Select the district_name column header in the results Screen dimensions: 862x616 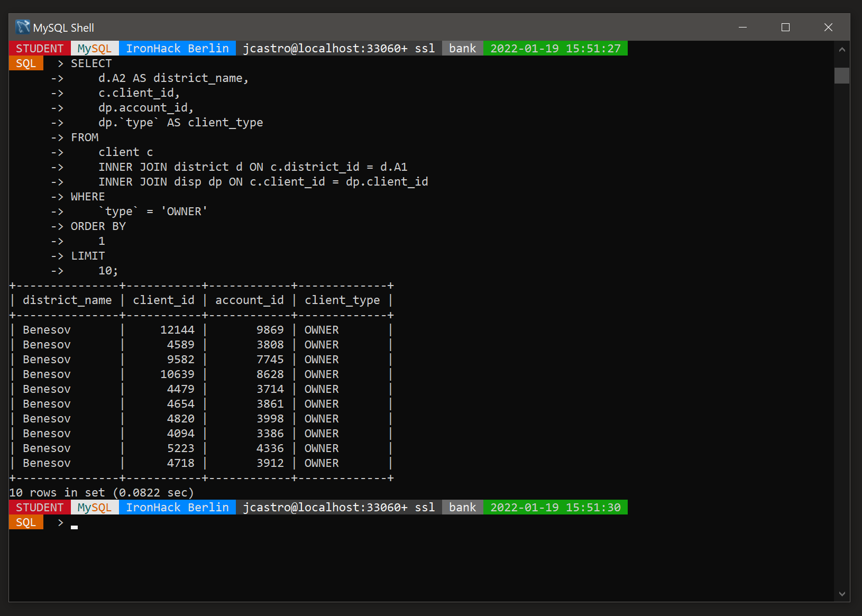tap(67, 300)
